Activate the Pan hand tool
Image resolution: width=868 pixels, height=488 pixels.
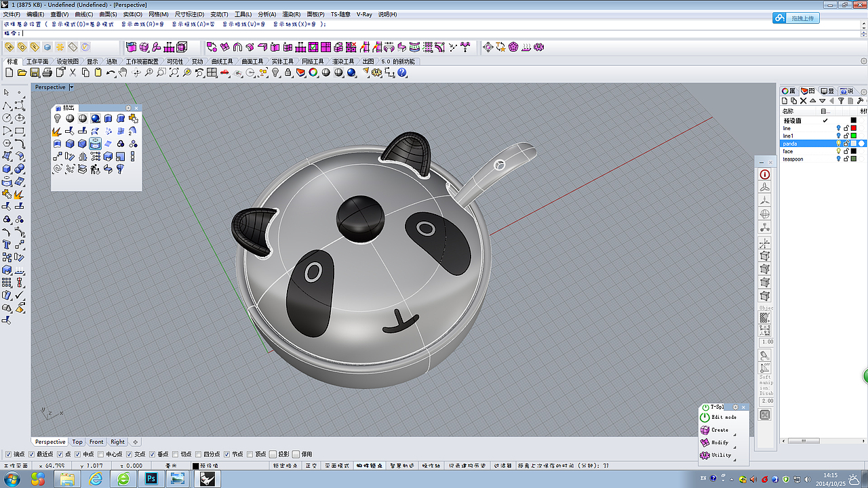pyautogui.click(x=123, y=73)
